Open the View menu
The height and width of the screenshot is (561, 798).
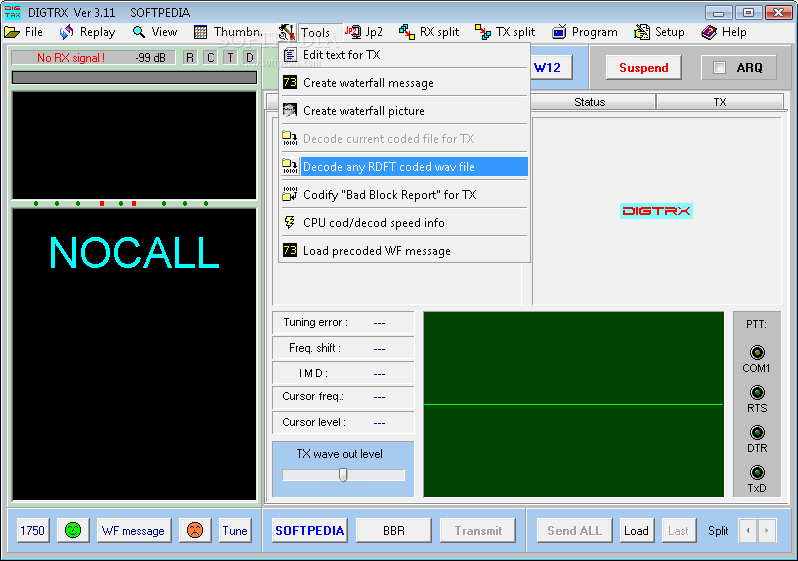pyautogui.click(x=155, y=32)
